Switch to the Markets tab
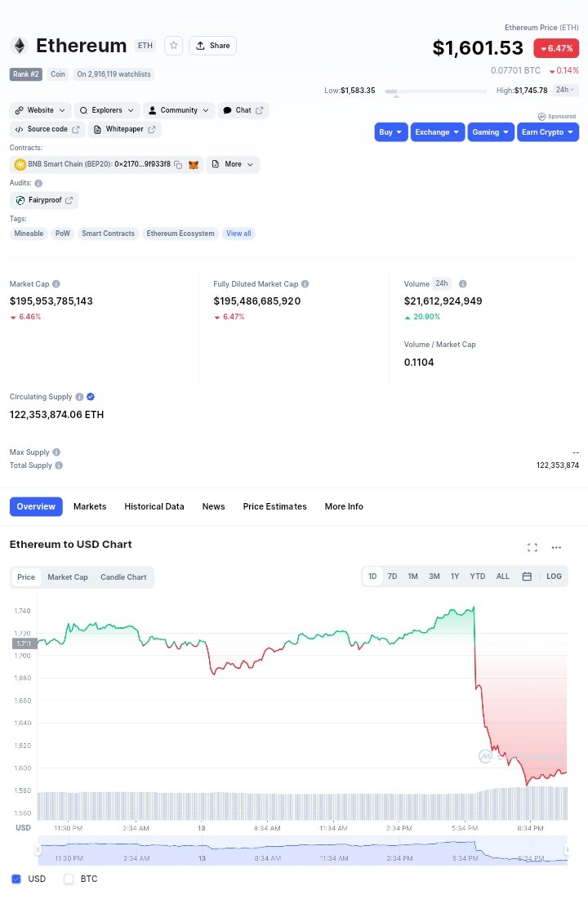This screenshot has width=588, height=904. pos(90,507)
